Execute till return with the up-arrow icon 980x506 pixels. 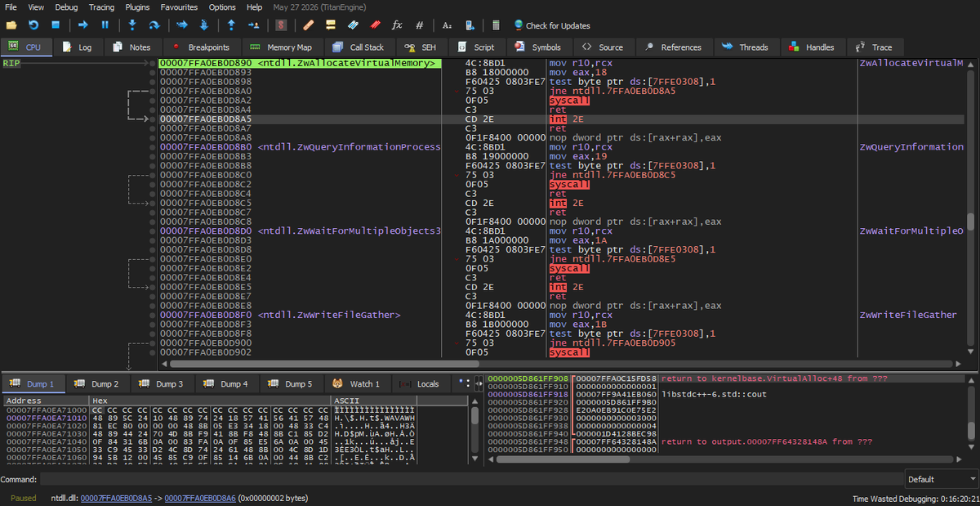pyautogui.click(x=231, y=25)
